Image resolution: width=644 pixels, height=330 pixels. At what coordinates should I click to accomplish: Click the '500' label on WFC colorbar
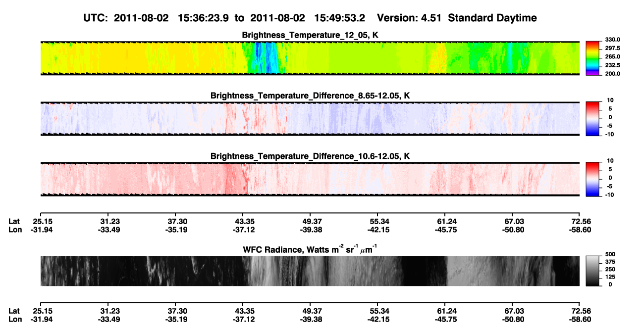609,254
